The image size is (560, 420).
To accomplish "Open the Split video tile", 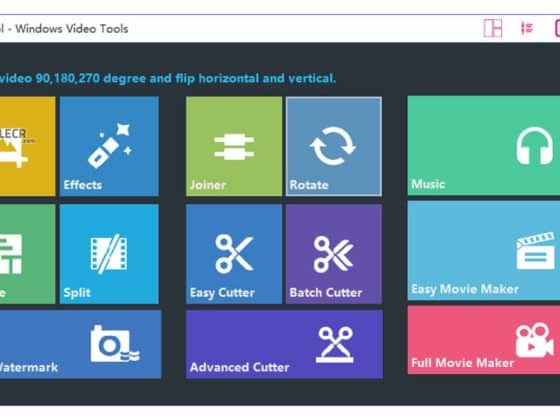I will 109,254.
